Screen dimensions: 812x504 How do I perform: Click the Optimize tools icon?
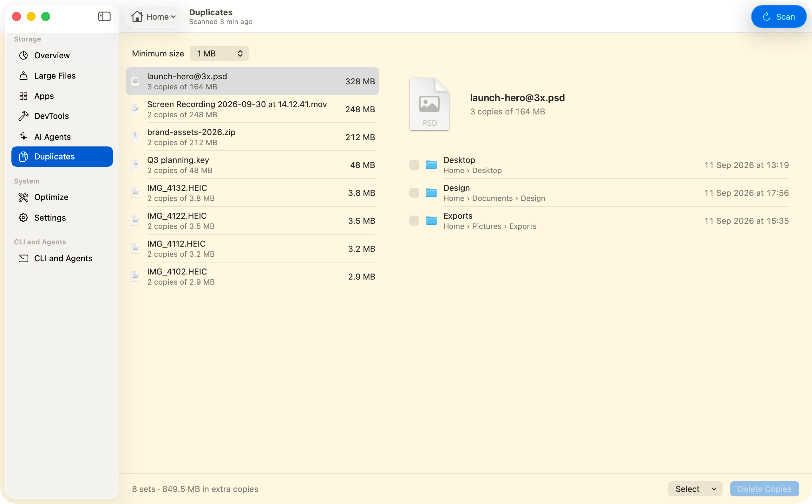click(23, 197)
